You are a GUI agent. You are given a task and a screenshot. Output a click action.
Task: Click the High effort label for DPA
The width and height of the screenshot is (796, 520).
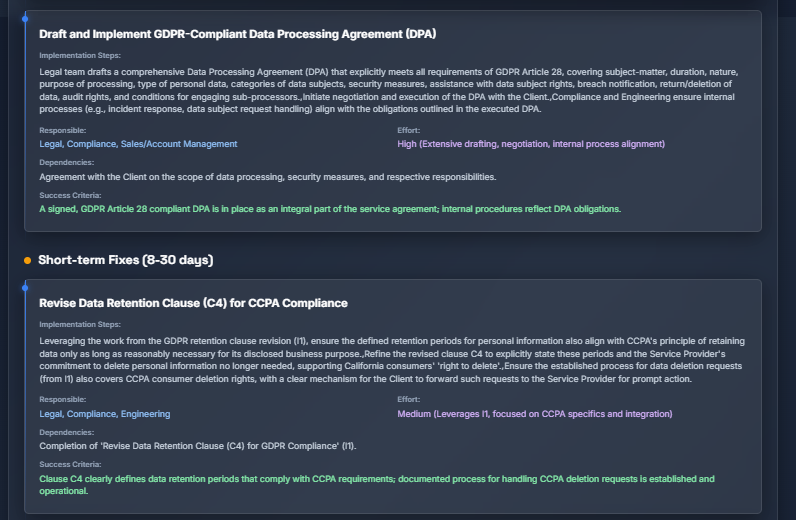531,144
